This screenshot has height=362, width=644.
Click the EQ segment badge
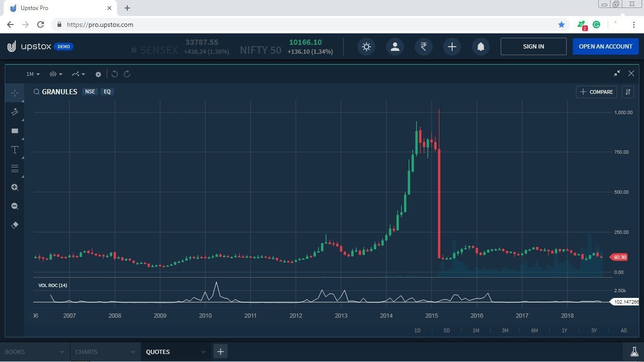[107, 92]
